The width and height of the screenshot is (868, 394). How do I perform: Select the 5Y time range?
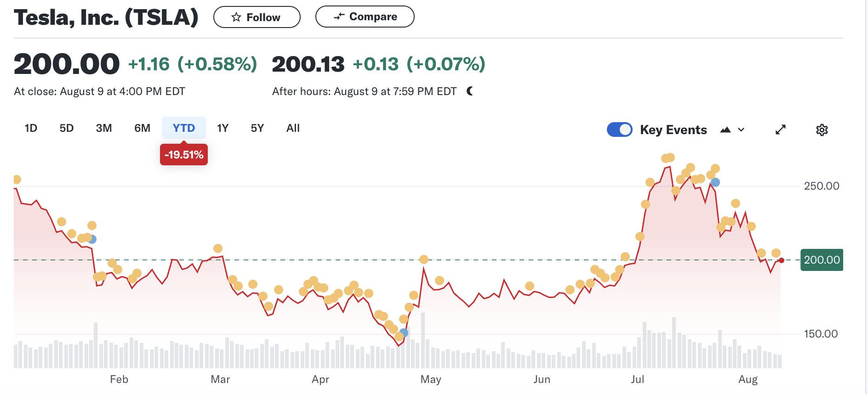pos(257,128)
